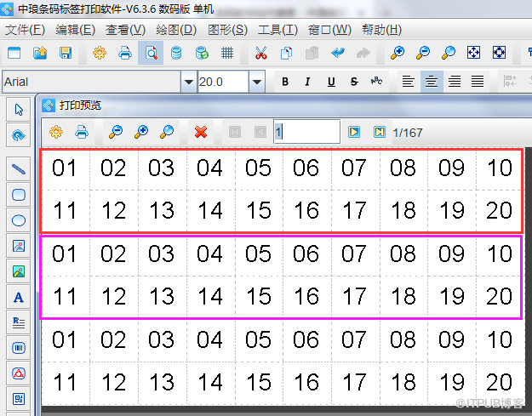Select the barcode drawing tool
532x416 pixels.
point(19,348)
